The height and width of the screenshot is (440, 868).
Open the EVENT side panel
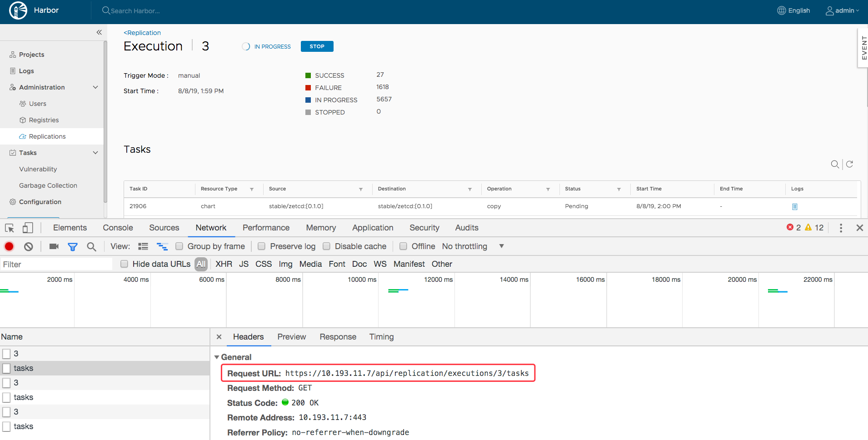(x=863, y=48)
